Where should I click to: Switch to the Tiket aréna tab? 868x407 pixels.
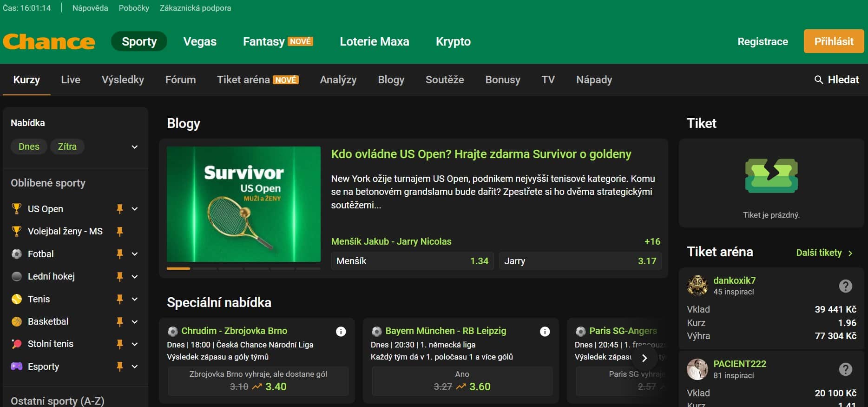(x=258, y=80)
